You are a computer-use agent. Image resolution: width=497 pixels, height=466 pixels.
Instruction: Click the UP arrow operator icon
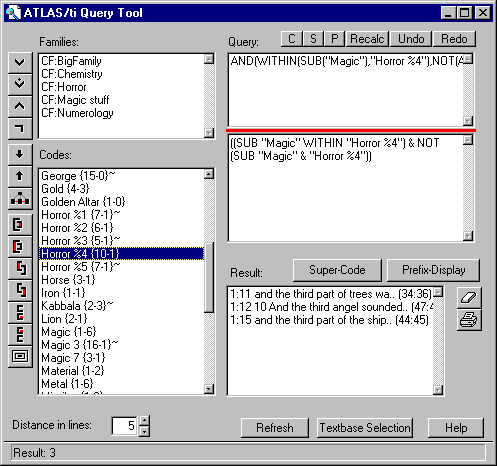click(20, 176)
